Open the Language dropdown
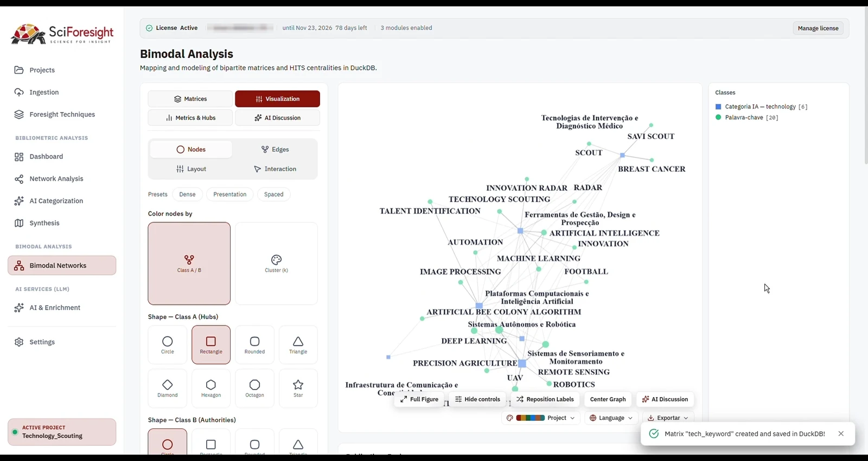This screenshot has height=461, width=868. [611, 418]
